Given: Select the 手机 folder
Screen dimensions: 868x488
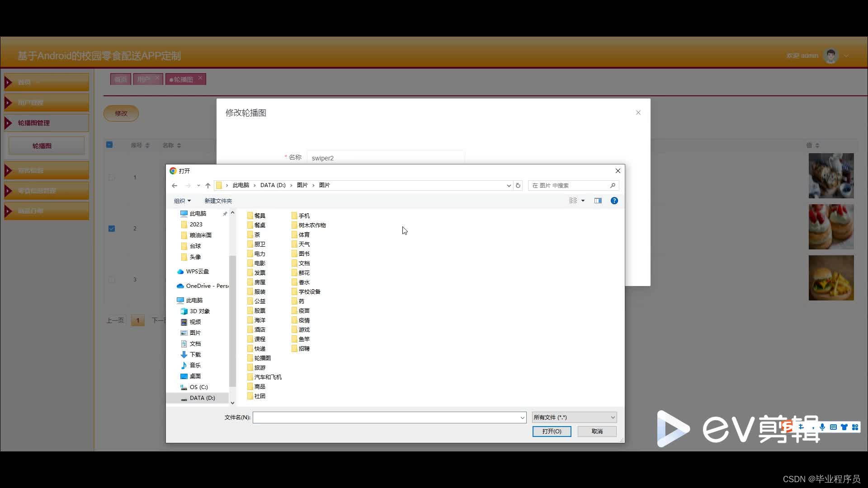Looking at the screenshot, I should (303, 216).
